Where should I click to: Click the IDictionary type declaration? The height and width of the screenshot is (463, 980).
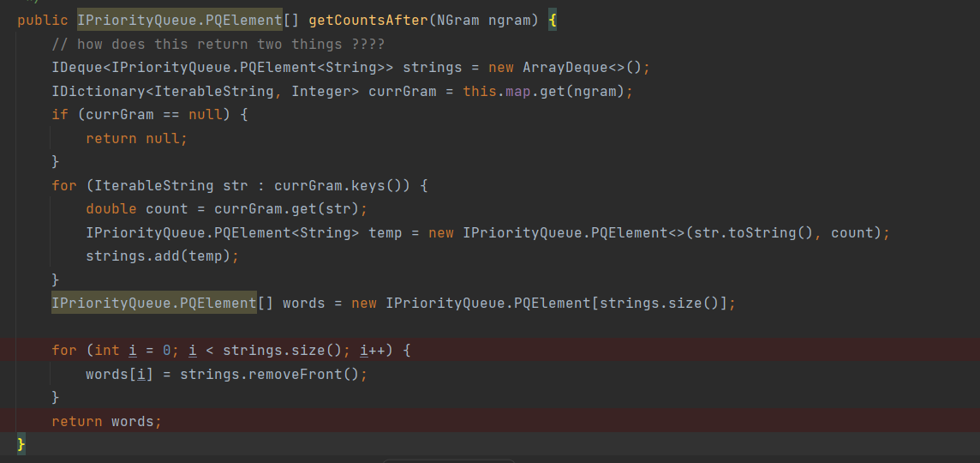point(99,92)
